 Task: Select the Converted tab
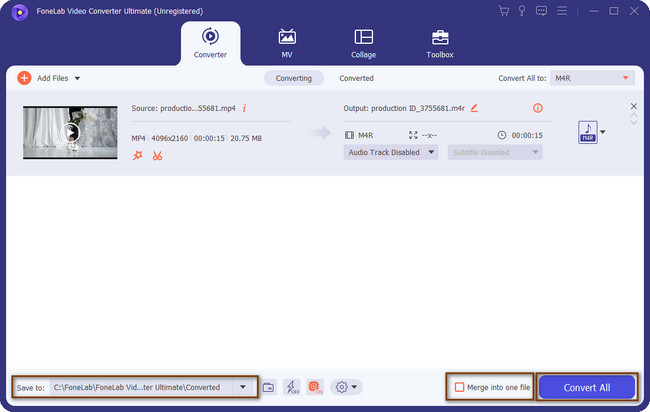pyautogui.click(x=357, y=78)
